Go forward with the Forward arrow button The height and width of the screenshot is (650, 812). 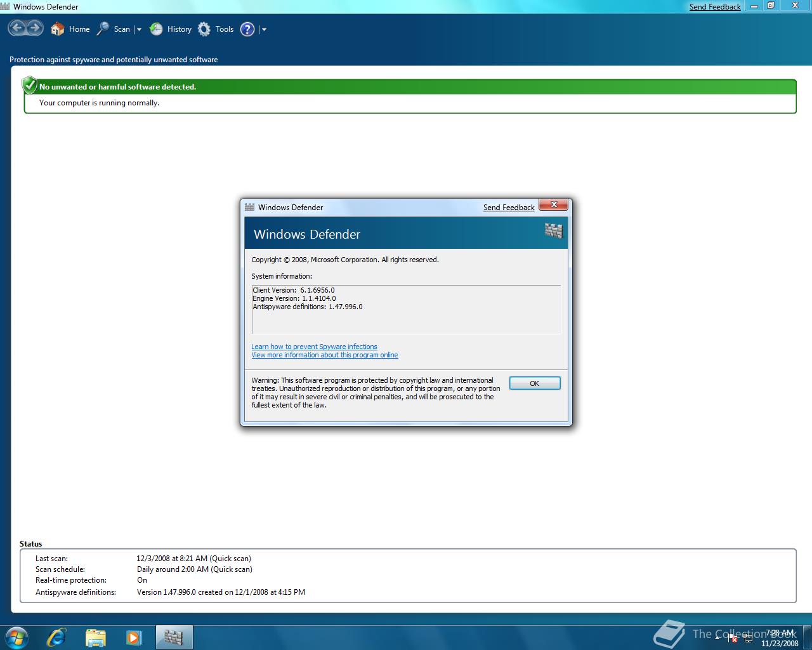pyautogui.click(x=35, y=29)
